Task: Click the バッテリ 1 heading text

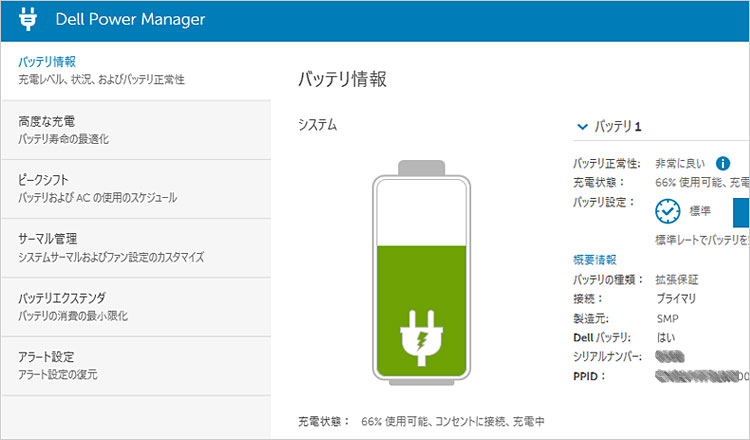Action: (x=618, y=127)
